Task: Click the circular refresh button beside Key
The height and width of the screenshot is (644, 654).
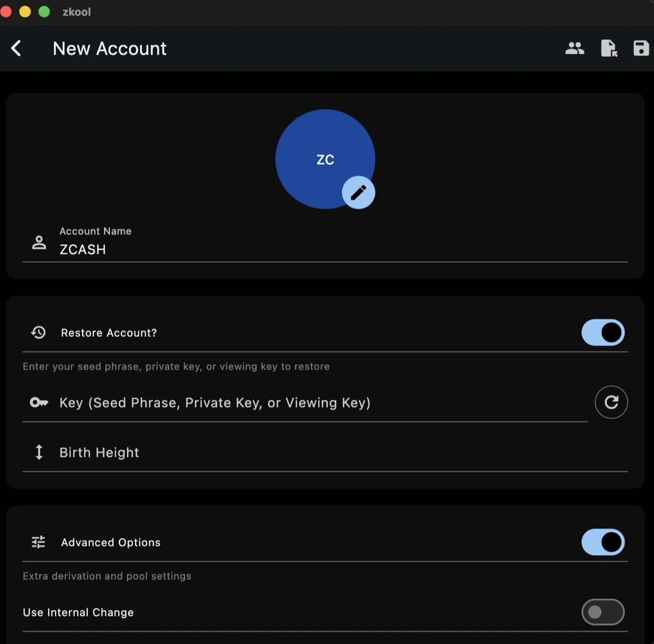Action: coord(611,402)
